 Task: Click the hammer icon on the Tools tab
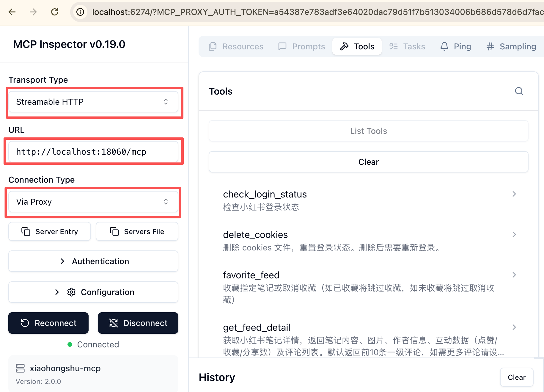344,46
